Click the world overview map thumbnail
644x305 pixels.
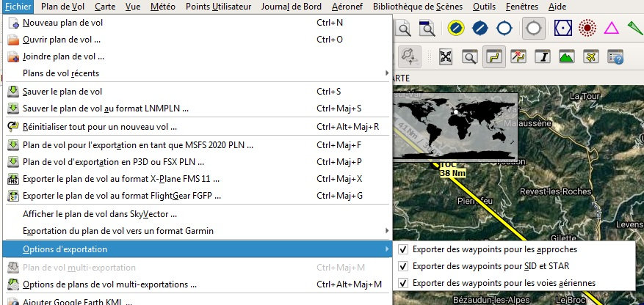[455, 127]
